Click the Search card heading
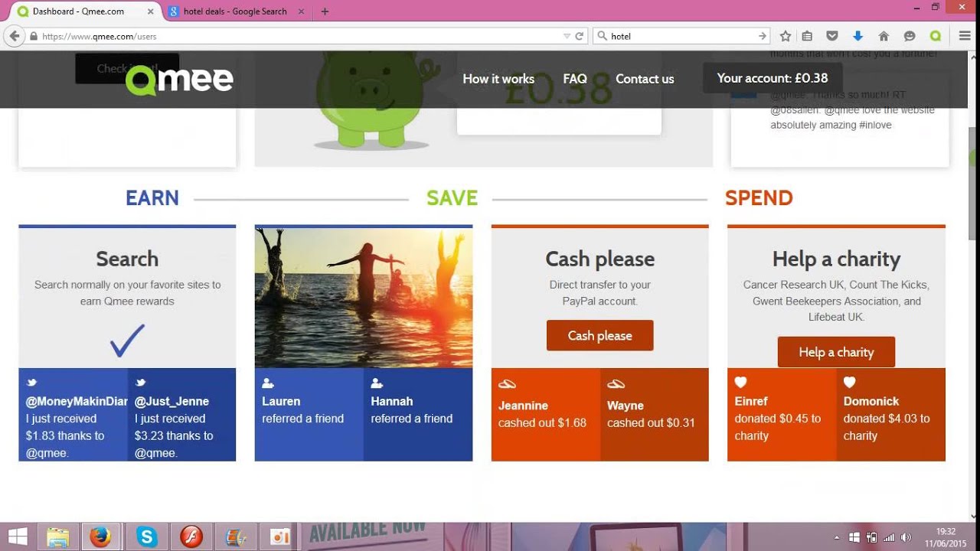The height and width of the screenshot is (551, 980). (127, 259)
